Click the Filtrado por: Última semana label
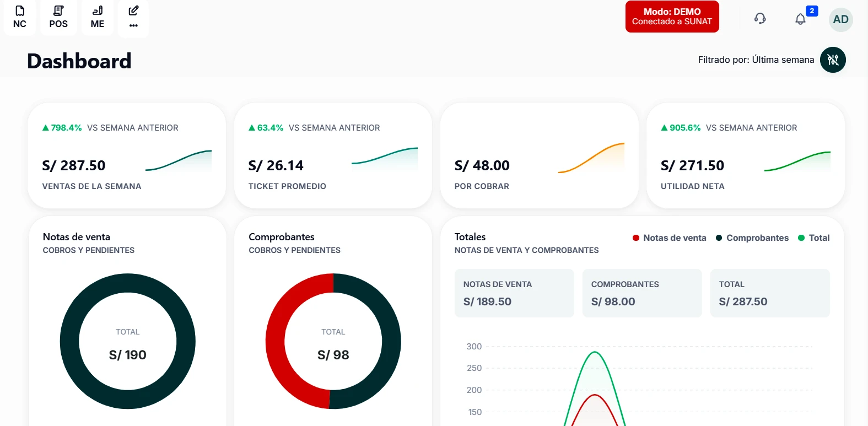The width and height of the screenshot is (868, 426). [x=756, y=60]
